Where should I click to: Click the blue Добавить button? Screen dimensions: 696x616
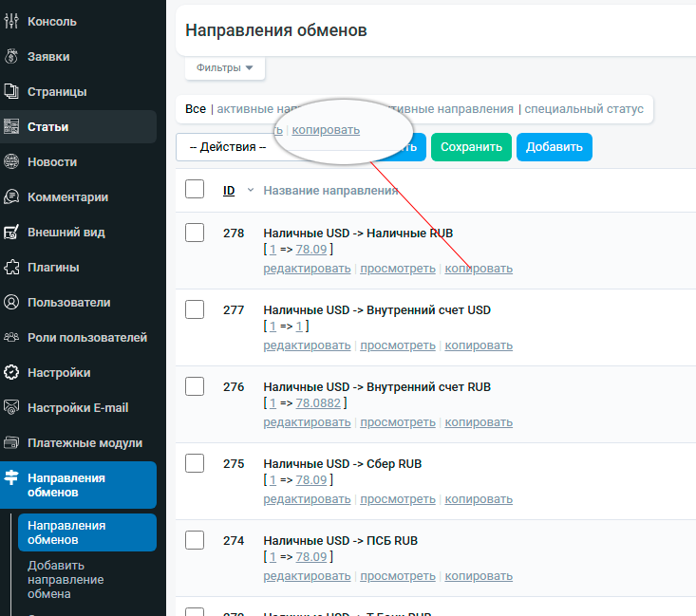click(554, 147)
